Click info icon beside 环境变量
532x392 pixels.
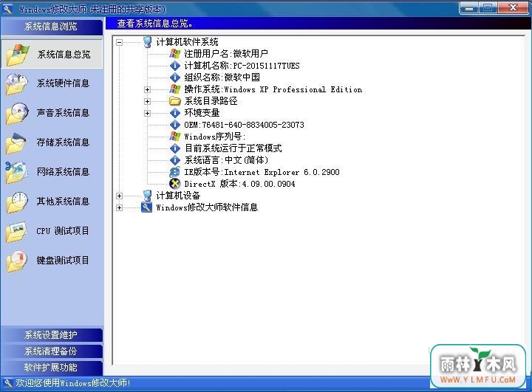pos(174,113)
